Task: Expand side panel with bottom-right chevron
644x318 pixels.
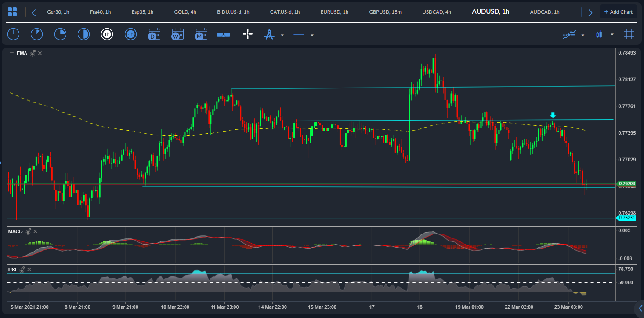Action: [x=640, y=308]
